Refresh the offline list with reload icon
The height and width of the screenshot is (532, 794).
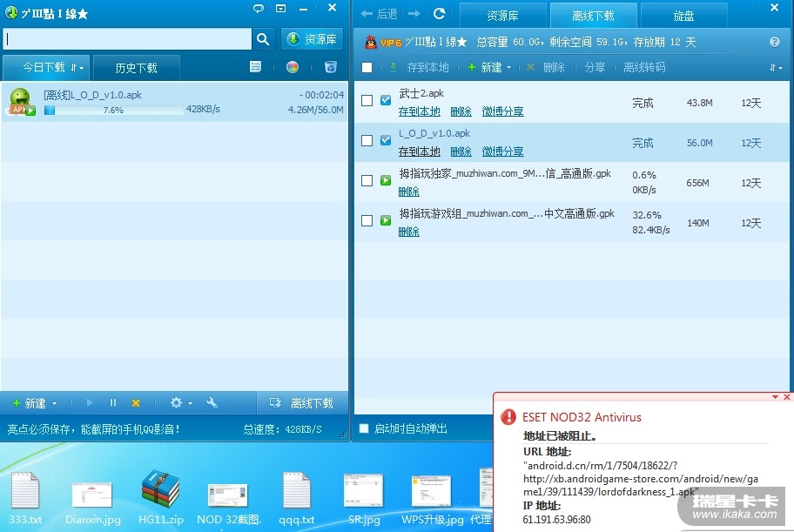[439, 14]
